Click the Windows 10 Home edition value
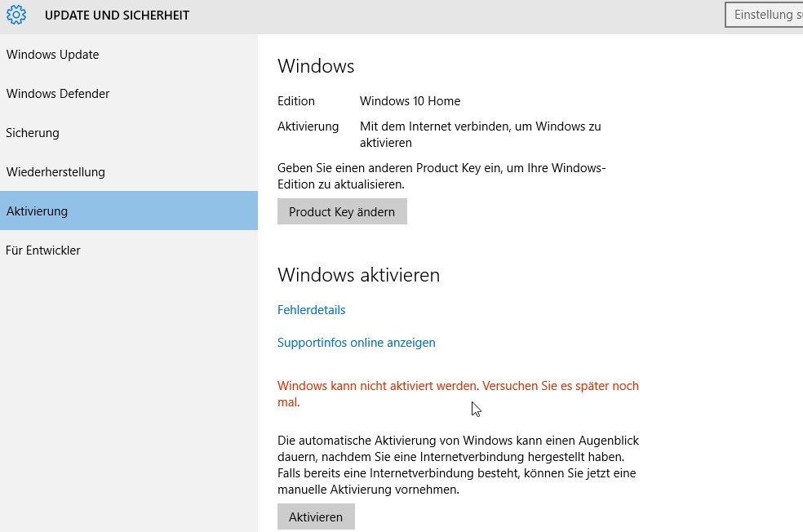 click(410, 101)
